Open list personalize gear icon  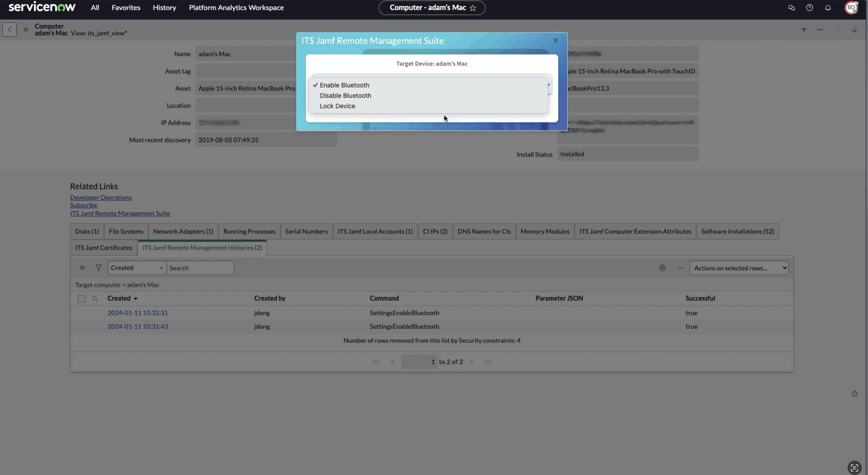click(x=662, y=268)
